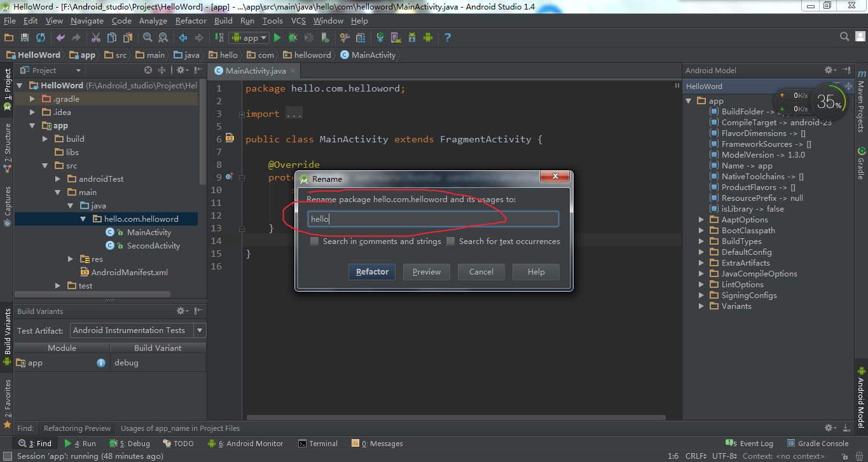
Task: Click the Paste toolbar icon
Action: pos(127,38)
